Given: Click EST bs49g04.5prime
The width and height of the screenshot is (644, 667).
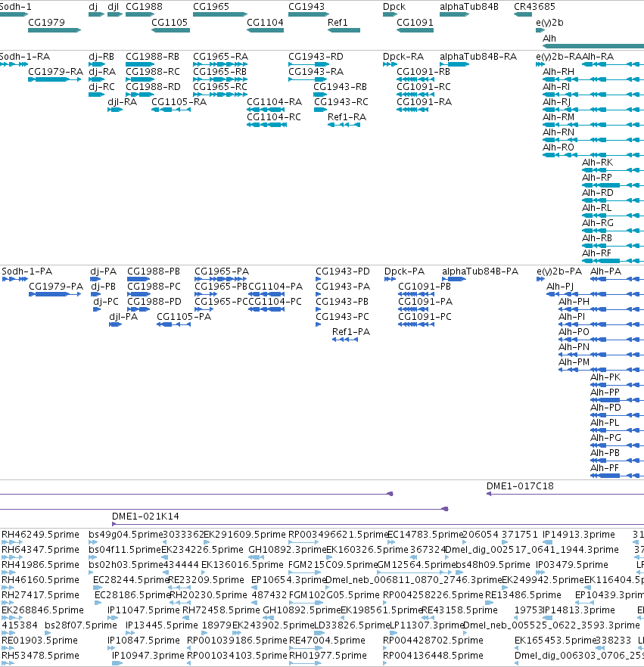Looking at the screenshot, I should click(x=93, y=542).
